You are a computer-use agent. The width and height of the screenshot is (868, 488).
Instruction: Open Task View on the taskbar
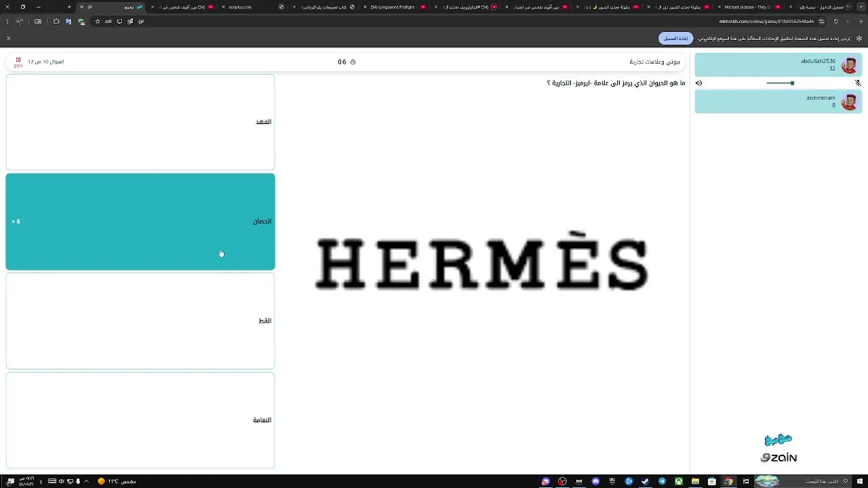(746, 481)
